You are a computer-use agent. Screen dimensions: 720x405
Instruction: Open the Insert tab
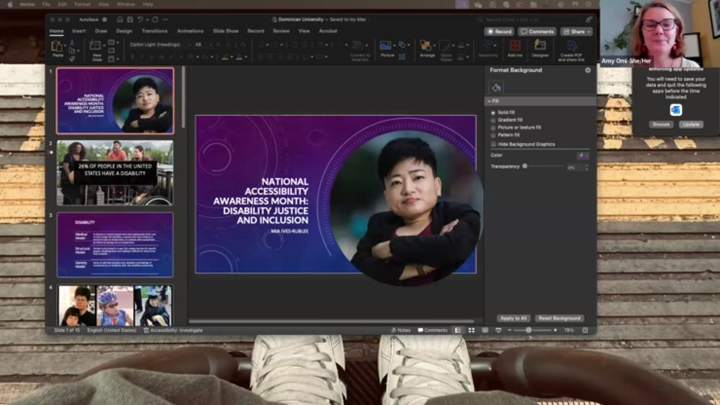79,31
